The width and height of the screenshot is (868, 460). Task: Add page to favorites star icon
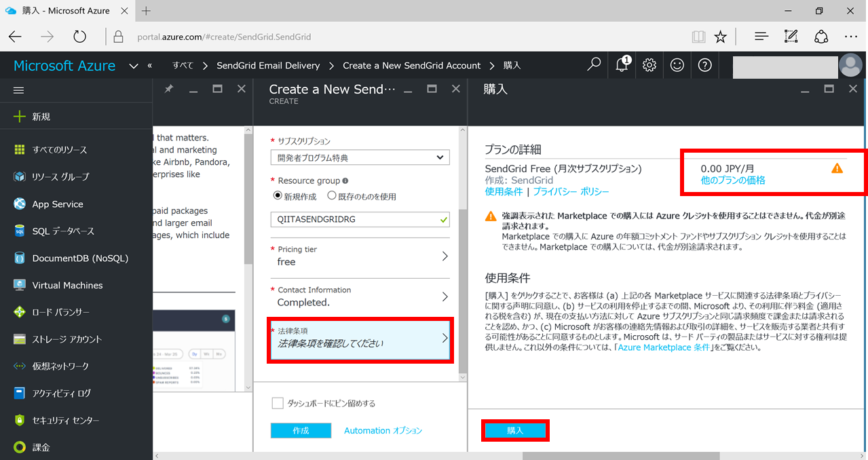(x=721, y=37)
